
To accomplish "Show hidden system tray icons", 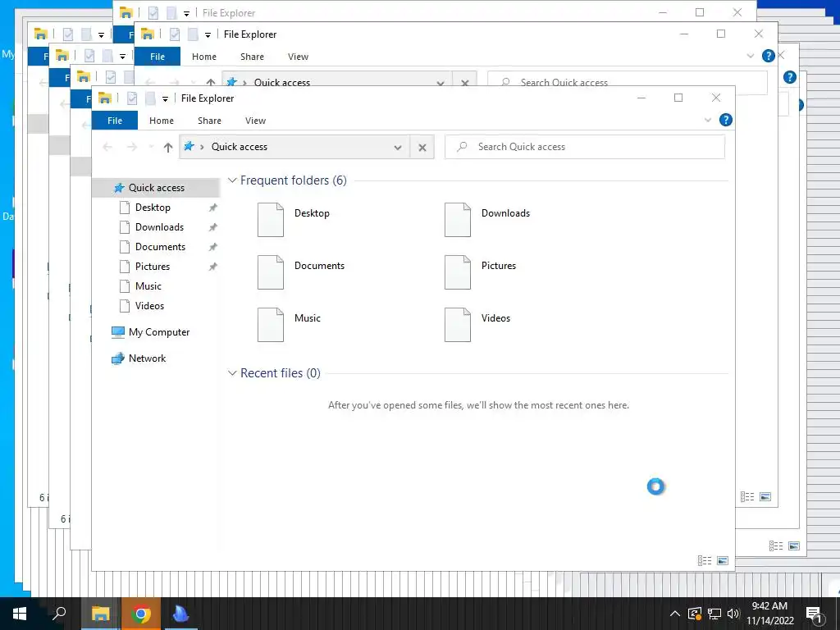I will 675,614.
